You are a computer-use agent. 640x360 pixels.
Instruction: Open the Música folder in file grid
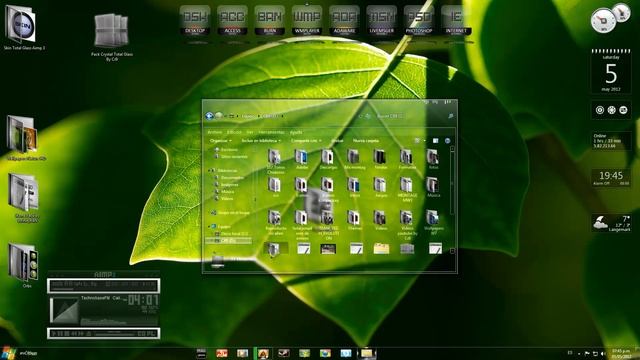pos(433,188)
